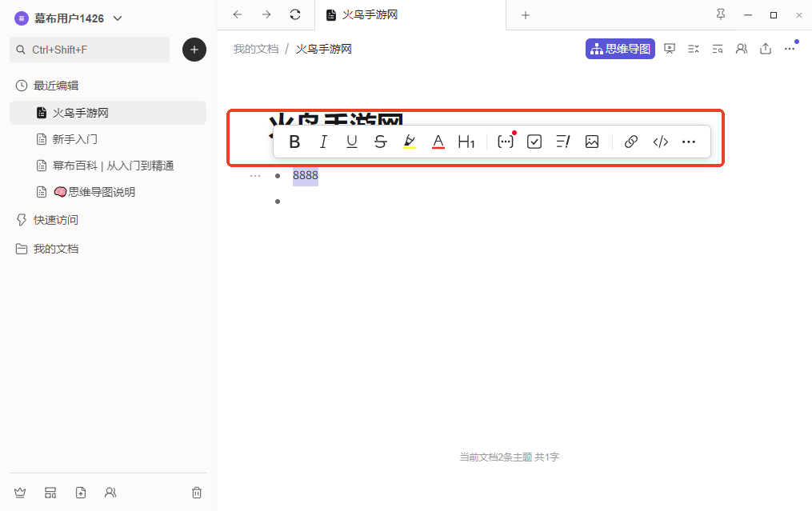Click the collapse outline levels icon
Viewport: 812px width, 511px height.
tap(694, 49)
